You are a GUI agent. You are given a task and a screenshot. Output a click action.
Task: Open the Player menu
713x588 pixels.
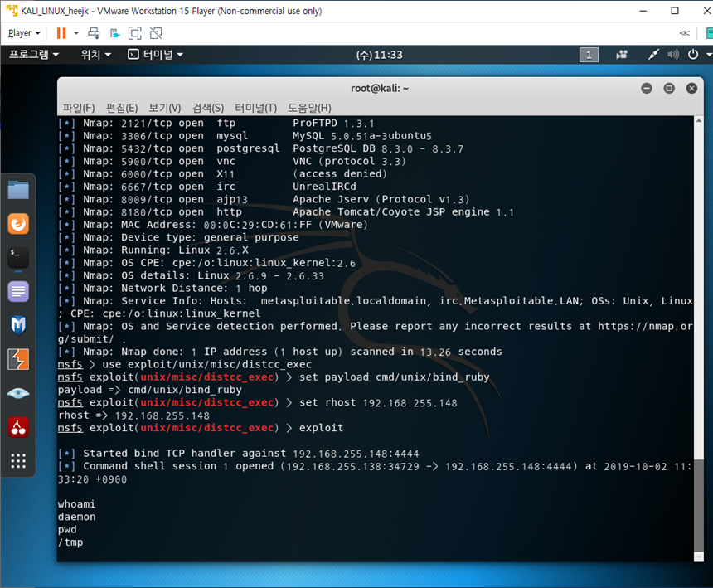click(x=24, y=33)
